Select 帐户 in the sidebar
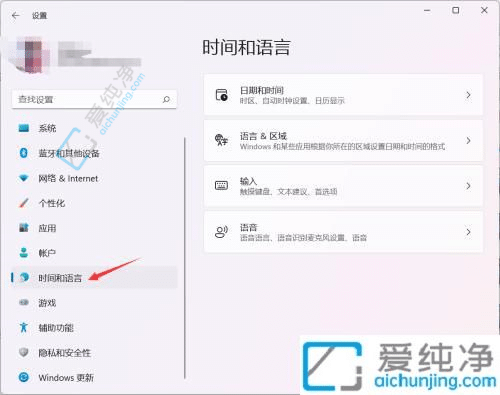This screenshot has width=500, height=395. (94, 253)
